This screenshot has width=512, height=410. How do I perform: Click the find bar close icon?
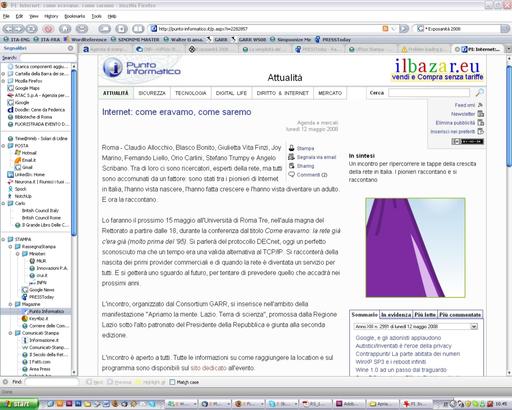pos(5,382)
